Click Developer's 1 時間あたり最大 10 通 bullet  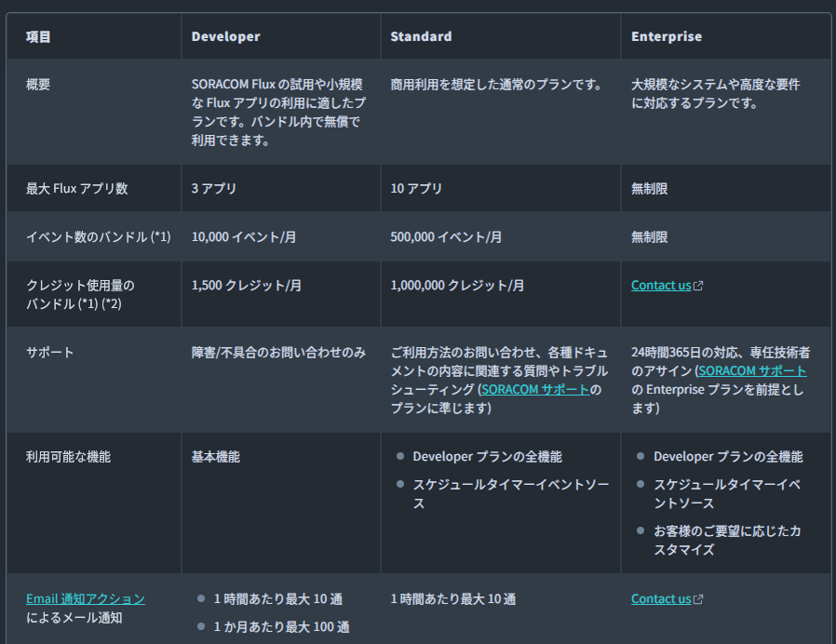click(x=277, y=598)
